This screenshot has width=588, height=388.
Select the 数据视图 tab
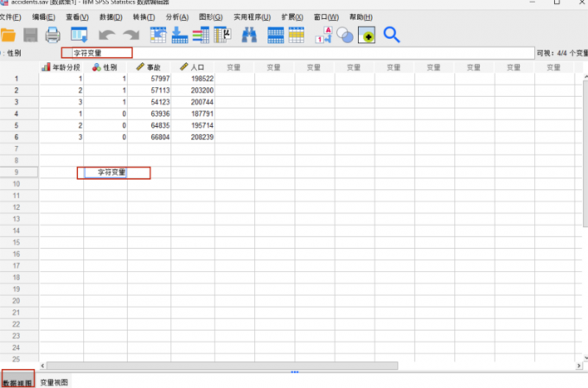[x=17, y=382]
